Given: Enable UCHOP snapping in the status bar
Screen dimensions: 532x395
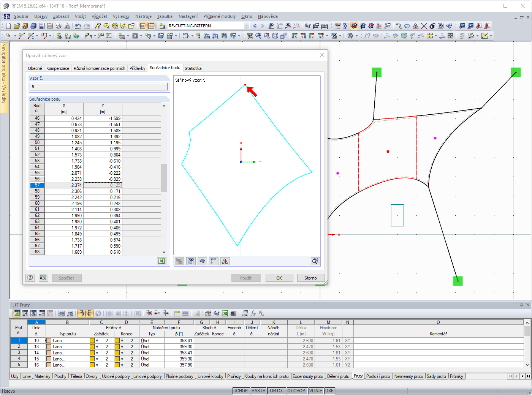Looking at the screenshot, I should [241, 390].
